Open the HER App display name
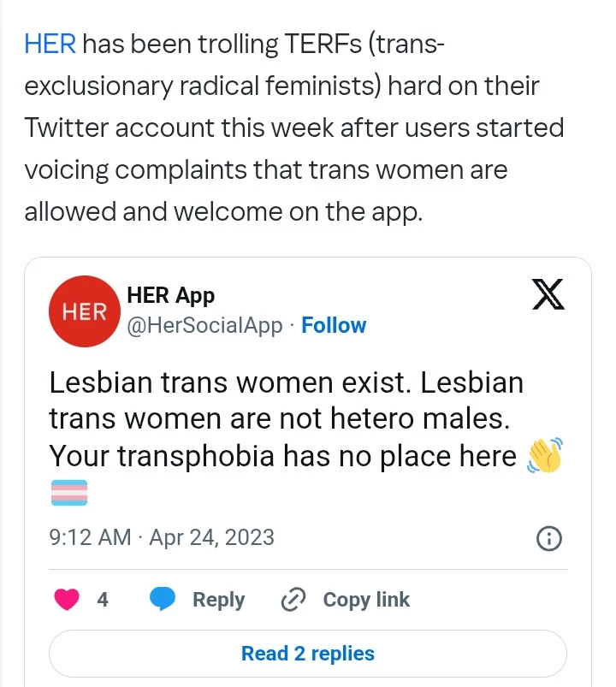The image size is (616, 687). pyautogui.click(x=170, y=296)
